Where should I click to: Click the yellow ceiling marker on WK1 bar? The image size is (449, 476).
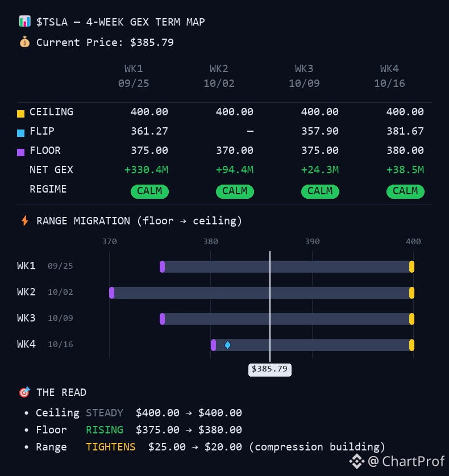(411, 266)
